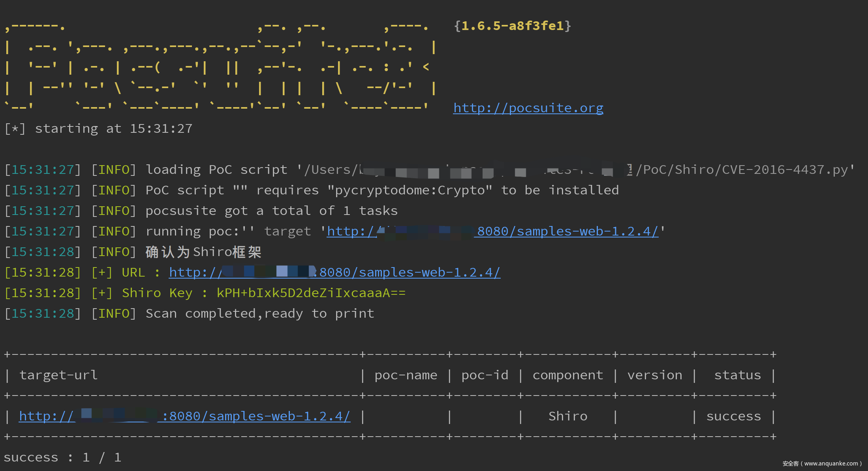Image resolution: width=868 pixels, height=471 pixels.
Task: Click the 'Shiro' component cell
Action: (x=567, y=416)
